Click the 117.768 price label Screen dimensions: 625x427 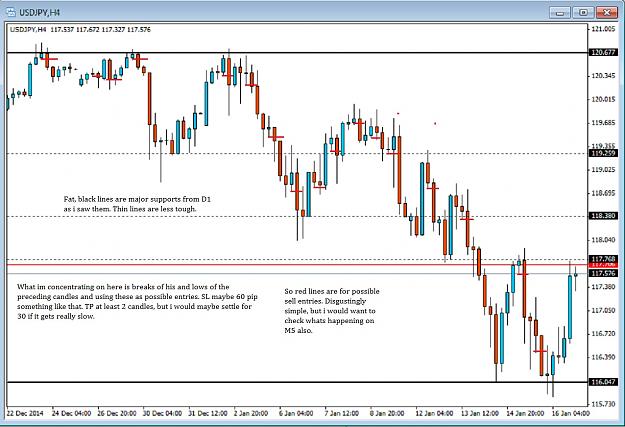(x=603, y=259)
